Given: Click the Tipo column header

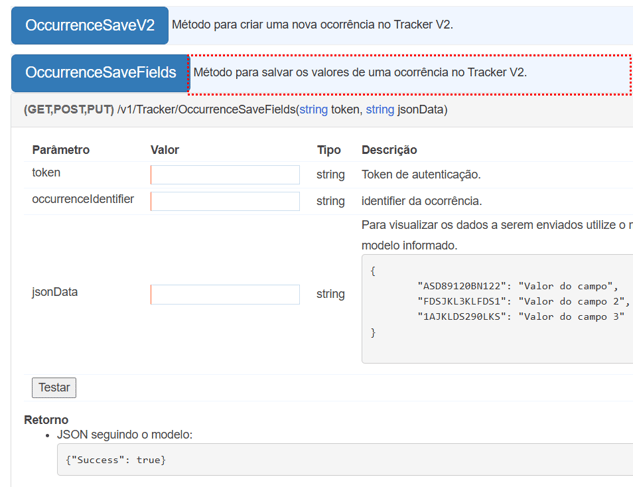Looking at the screenshot, I should [x=329, y=150].
